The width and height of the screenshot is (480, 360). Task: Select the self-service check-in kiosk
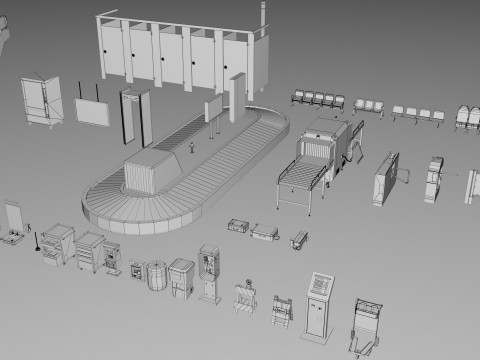pos(318,308)
